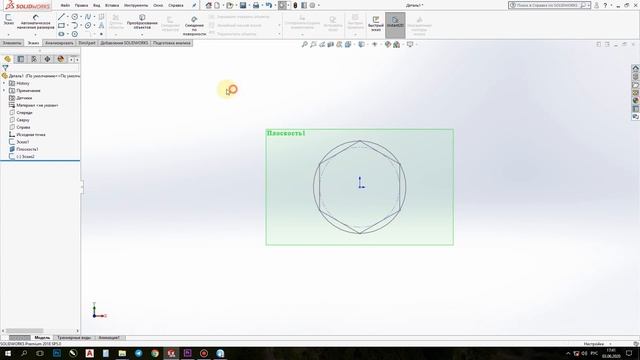
Task: Open Line tool dropdown arrow
Action: click(x=68, y=17)
